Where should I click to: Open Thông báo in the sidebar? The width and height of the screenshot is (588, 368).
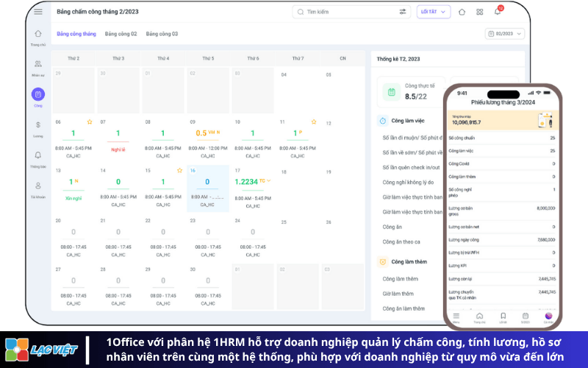(x=38, y=159)
